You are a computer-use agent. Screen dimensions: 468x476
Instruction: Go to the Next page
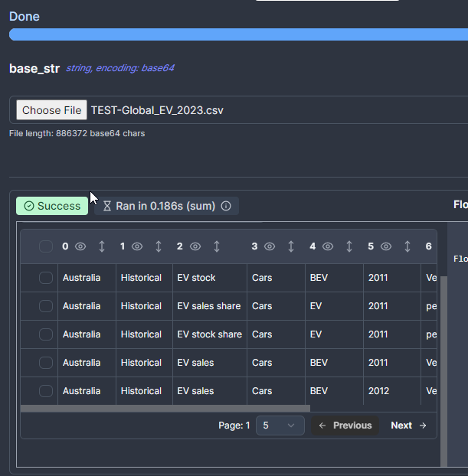point(408,425)
